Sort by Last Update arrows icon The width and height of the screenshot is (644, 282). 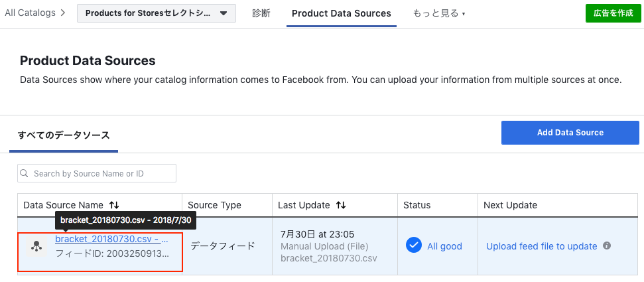340,205
